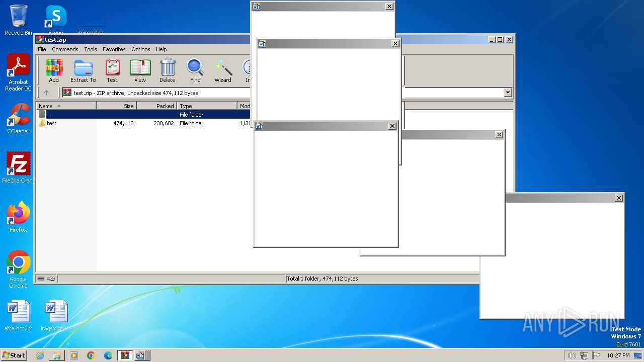This screenshot has width=644, height=362.
Task: Click the network tray icon
Action: pyautogui.click(x=584, y=355)
